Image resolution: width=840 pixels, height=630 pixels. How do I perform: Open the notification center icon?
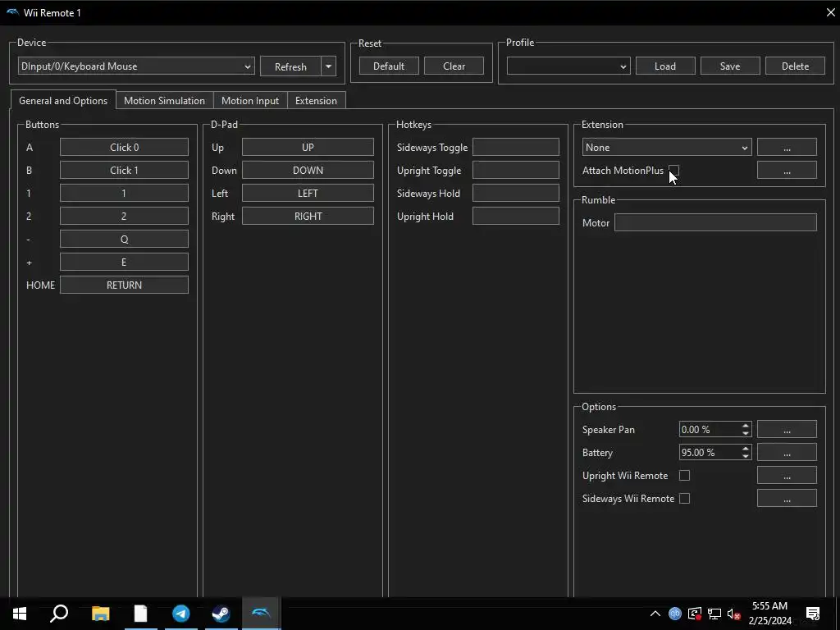click(x=813, y=614)
